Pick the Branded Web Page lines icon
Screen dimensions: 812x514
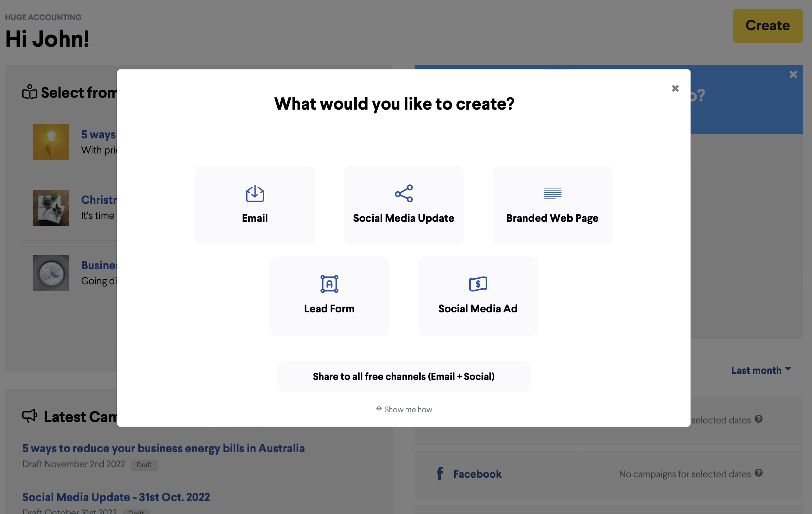click(x=552, y=193)
